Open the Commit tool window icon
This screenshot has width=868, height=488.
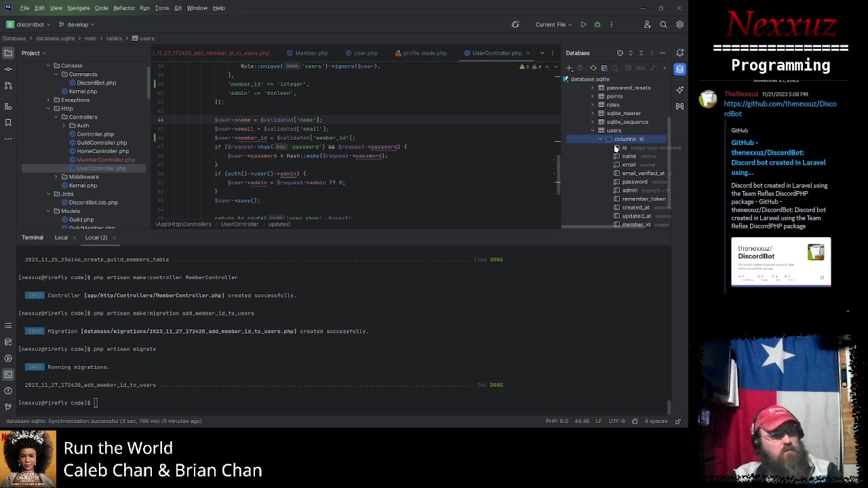(8, 69)
